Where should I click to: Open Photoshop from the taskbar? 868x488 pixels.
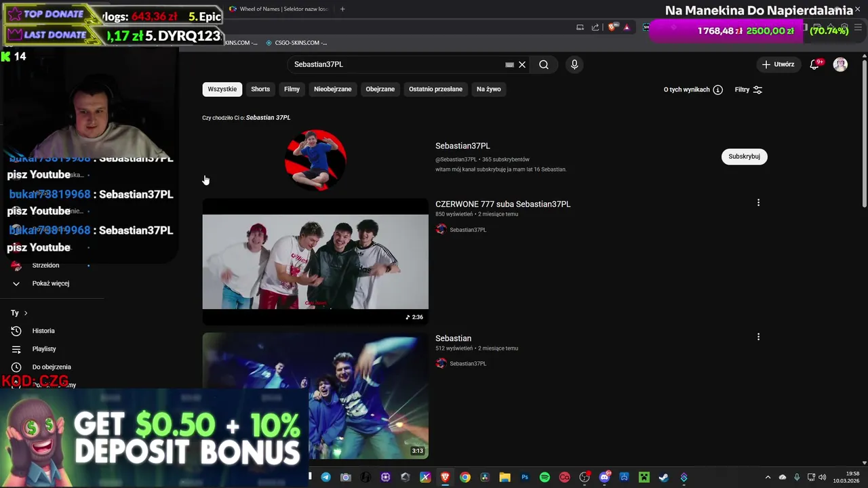[524, 477]
